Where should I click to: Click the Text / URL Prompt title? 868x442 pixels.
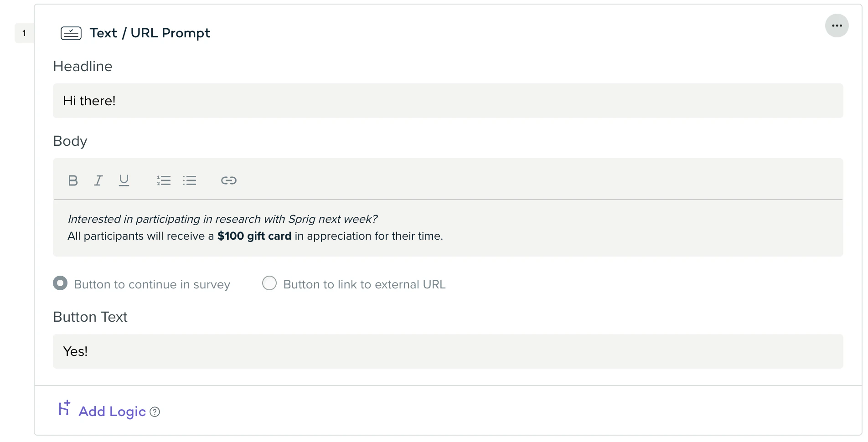pos(150,33)
